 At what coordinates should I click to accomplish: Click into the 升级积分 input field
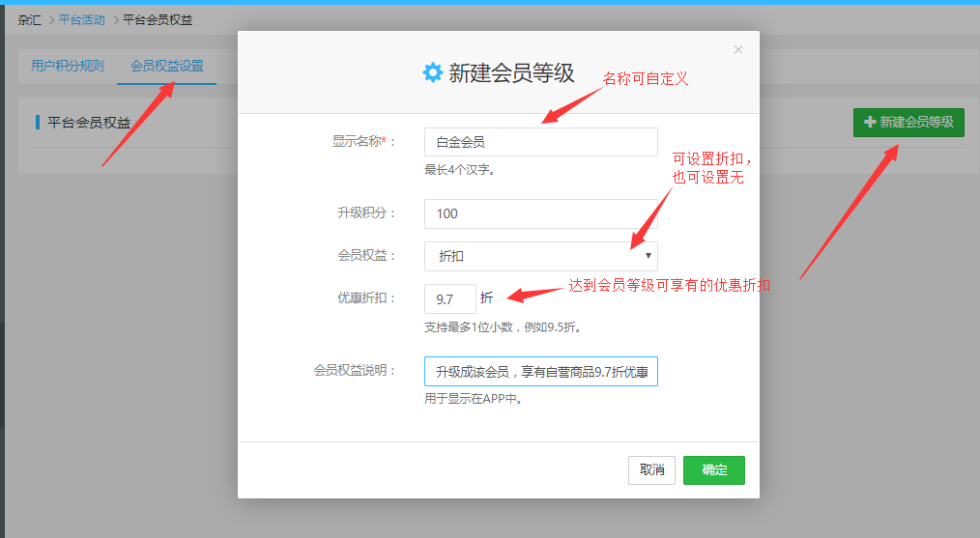click(540, 213)
